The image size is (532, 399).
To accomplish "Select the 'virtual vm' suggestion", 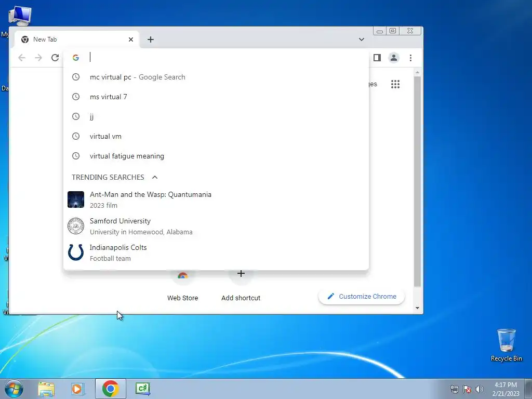I will [x=216, y=136].
